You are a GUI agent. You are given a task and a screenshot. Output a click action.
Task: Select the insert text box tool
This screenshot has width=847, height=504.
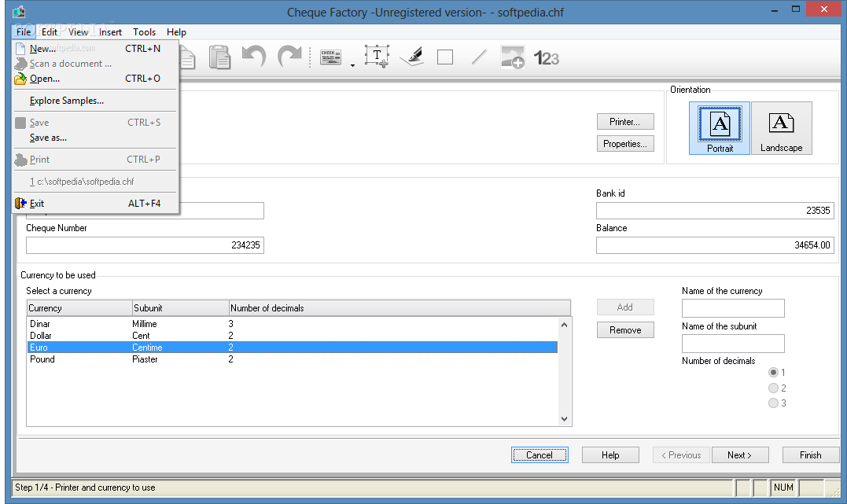pos(377,56)
